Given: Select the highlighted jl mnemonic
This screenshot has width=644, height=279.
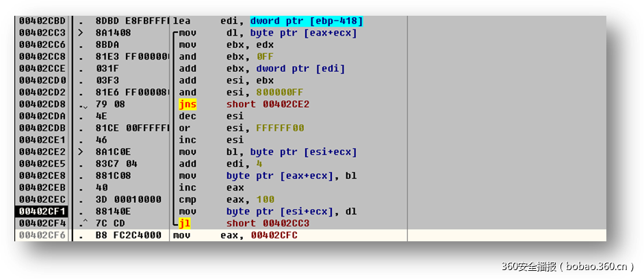Looking at the screenshot, I should [x=184, y=223].
